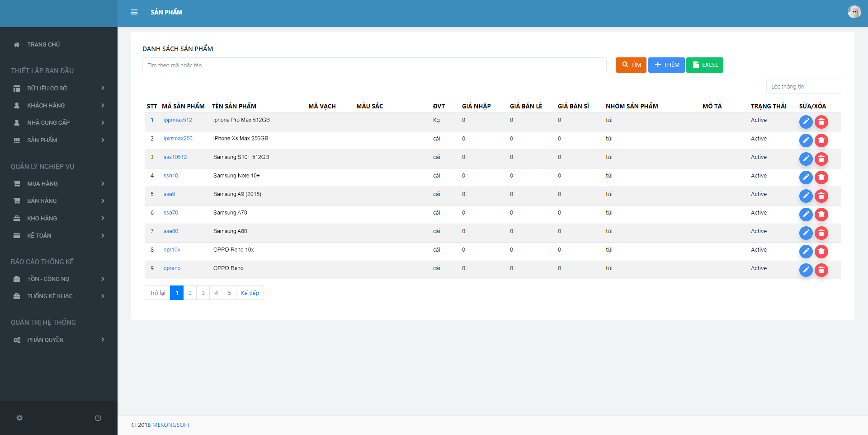
Task: Toggle the hamburger sidebar menu icon
Action: [x=134, y=12]
